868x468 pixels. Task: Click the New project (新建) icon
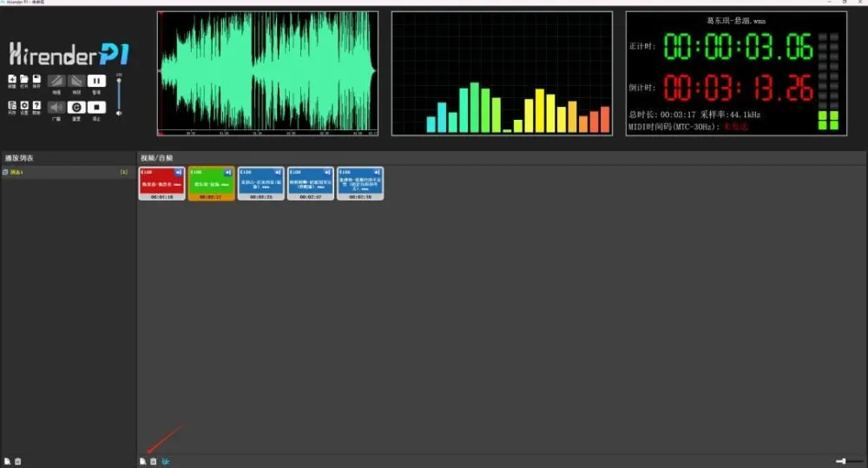pyautogui.click(x=12, y=80)
